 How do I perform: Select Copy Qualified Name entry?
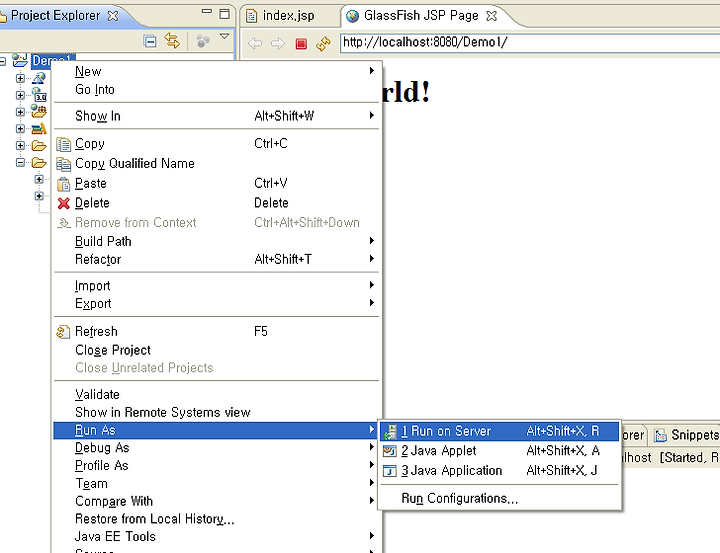pos(217,164)
